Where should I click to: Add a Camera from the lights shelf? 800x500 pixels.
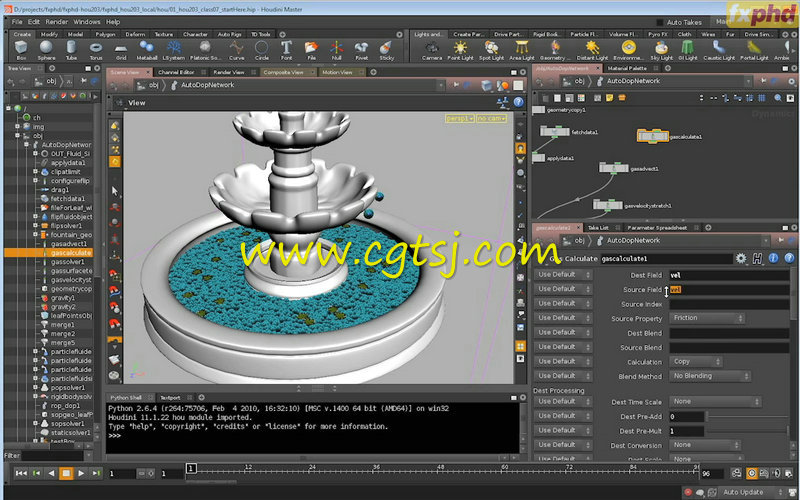[432, 50]
